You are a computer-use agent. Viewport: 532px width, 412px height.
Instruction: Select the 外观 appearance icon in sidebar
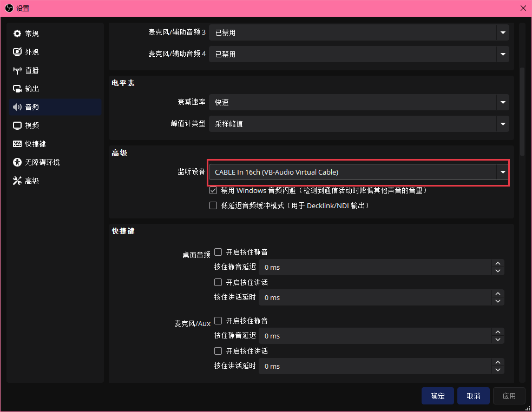(17, 52)
